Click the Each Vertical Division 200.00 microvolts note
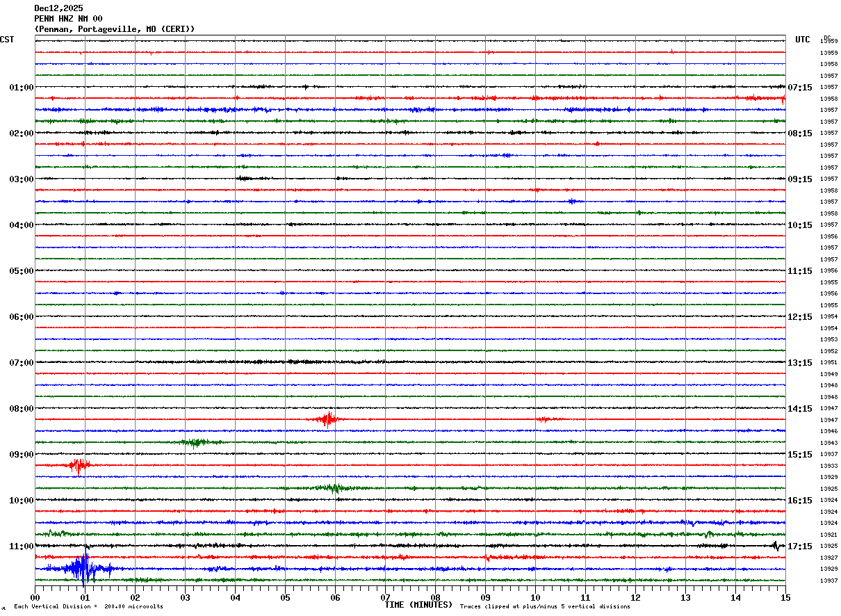This screenshot has width=841, height=616. [88, 607]
